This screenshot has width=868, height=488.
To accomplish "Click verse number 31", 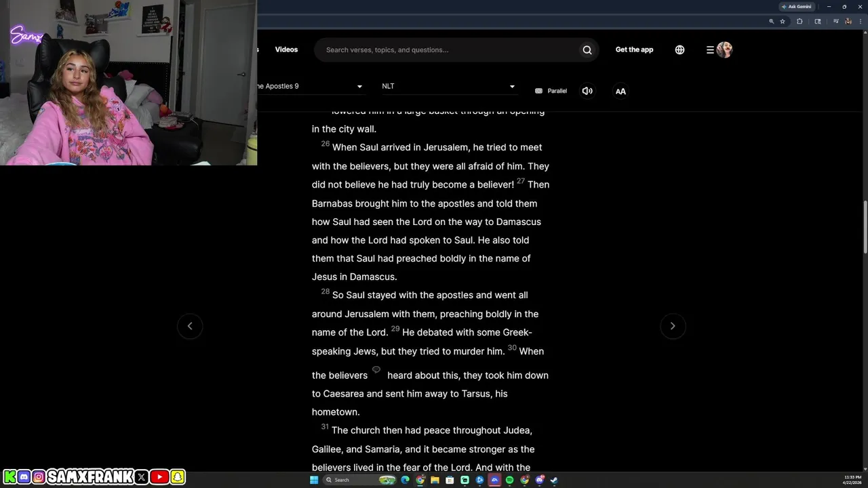I will coord(325,427).
